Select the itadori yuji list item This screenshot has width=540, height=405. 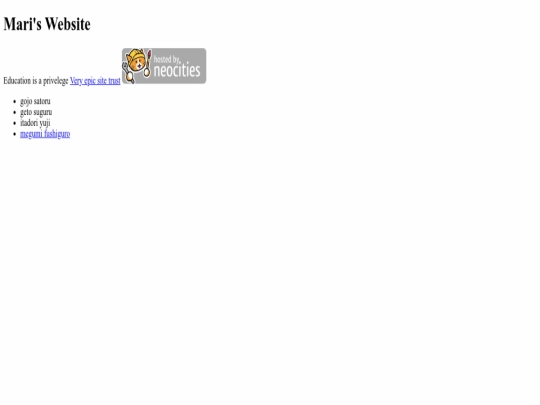coord(35,123)
